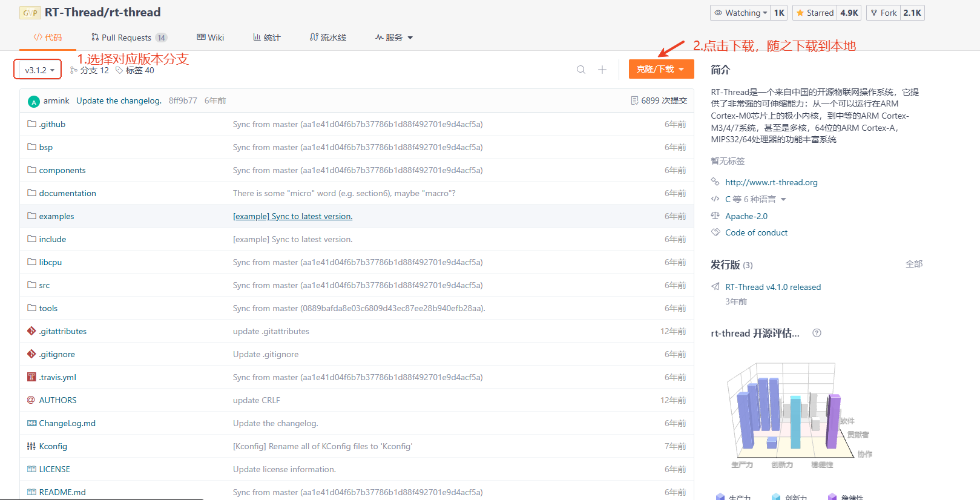Click the .gitattributes git file icon
Image resolution: width=980 pixels, height=500 pixels.
point(31,331)
